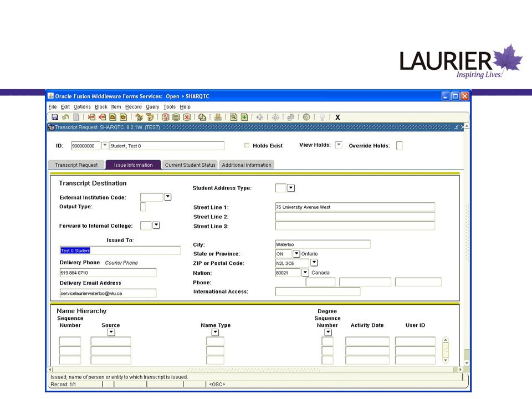Click the Previous Block toolbar icon
This screenshot has width=532, height=399.
click(x=139, y=117)
